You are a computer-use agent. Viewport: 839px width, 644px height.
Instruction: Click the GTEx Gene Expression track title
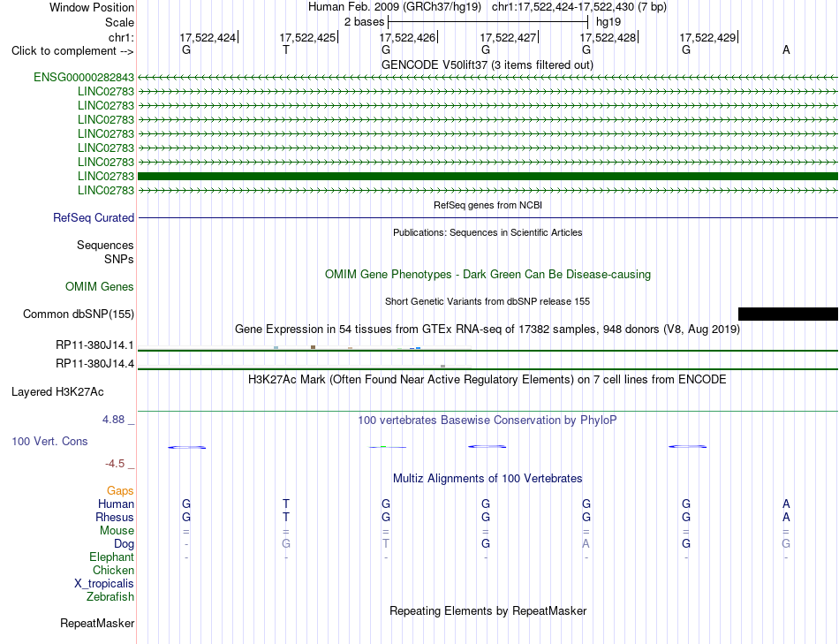pyautogui.click(x=488, y=330)
